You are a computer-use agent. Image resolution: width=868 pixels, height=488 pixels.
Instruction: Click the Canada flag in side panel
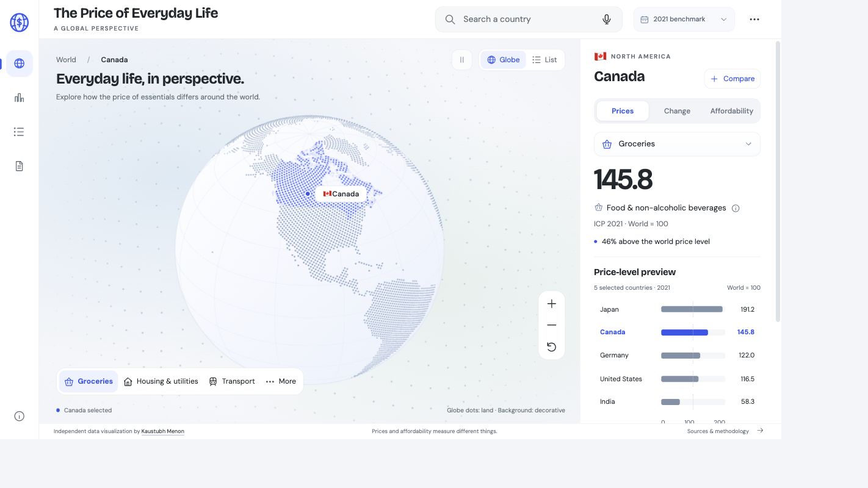tap(600, 56)
